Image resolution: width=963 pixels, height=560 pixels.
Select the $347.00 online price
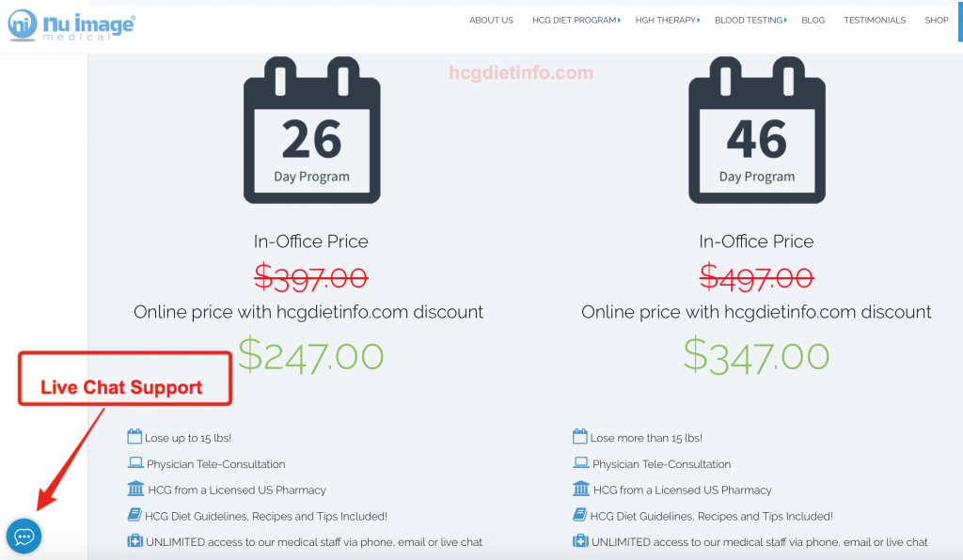(x=757, y=356)
